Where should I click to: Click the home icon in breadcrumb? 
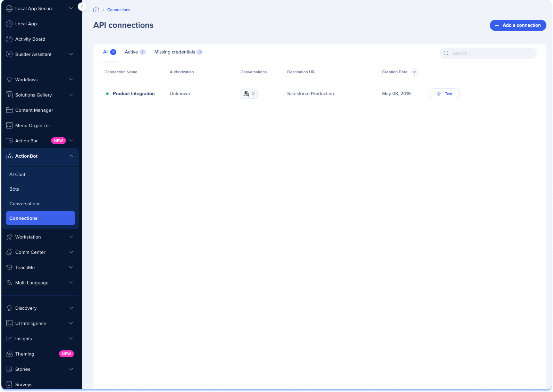[x=96, y=10]
